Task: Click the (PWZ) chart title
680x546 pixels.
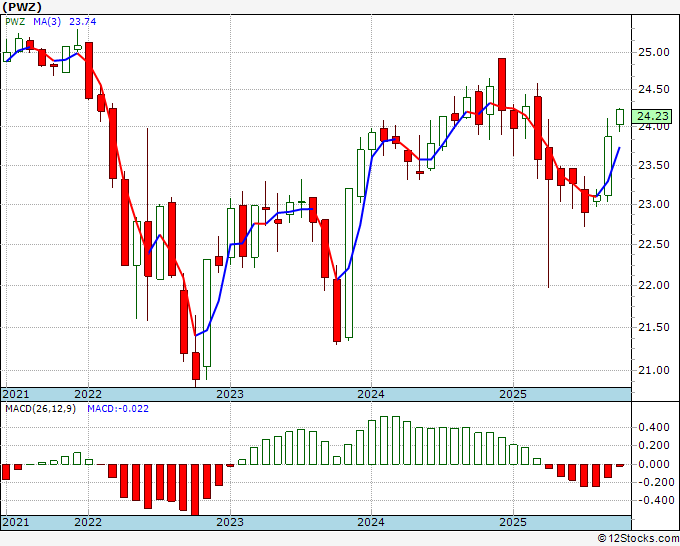Action: pyautogui.click(x=22, y=7)
